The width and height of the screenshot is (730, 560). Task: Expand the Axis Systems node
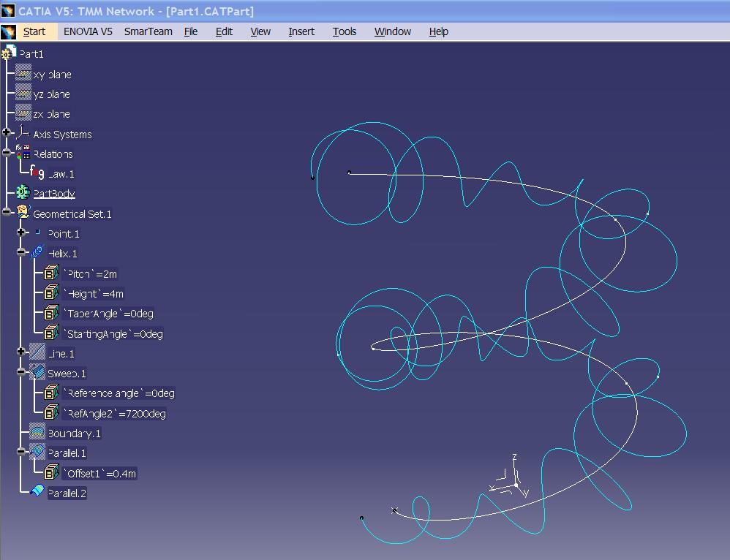click(x=6, y=132)
